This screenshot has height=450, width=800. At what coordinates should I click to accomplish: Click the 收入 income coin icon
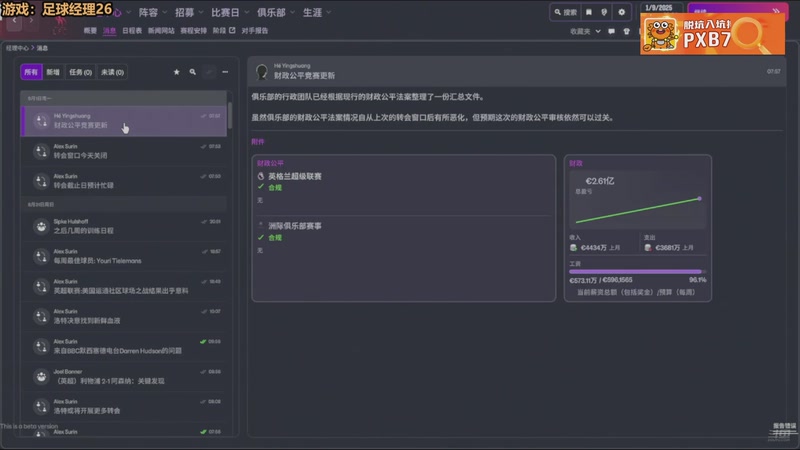pyautogui.click(x=573, y=247)
